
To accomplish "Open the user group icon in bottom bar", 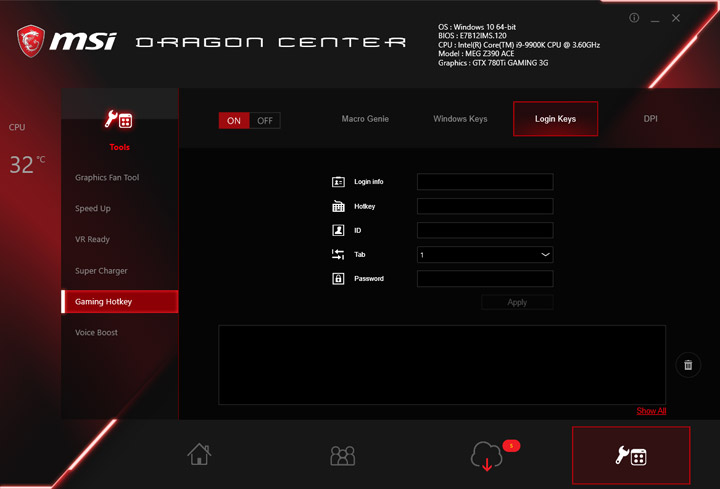I will pyautogui.click(x=343, y=455).
